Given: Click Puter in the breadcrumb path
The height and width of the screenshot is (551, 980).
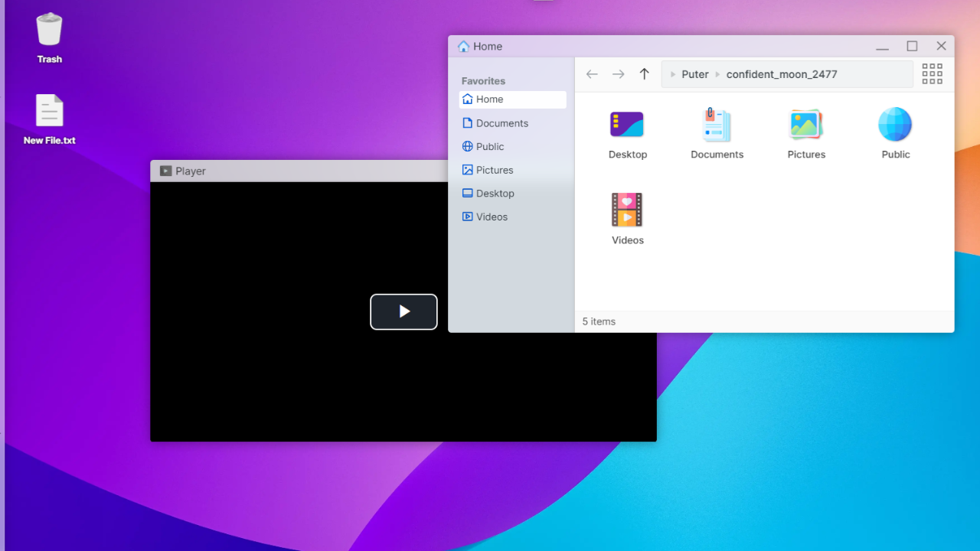Looking at the screenshot, I should click(695, 74).
